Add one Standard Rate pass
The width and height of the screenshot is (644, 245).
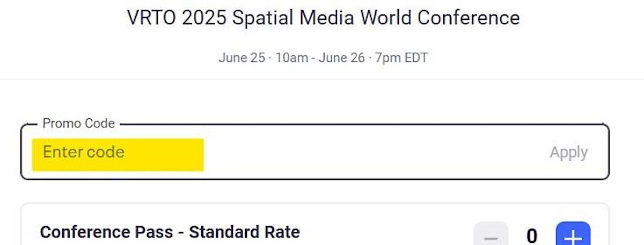click(x=573, y=235)
